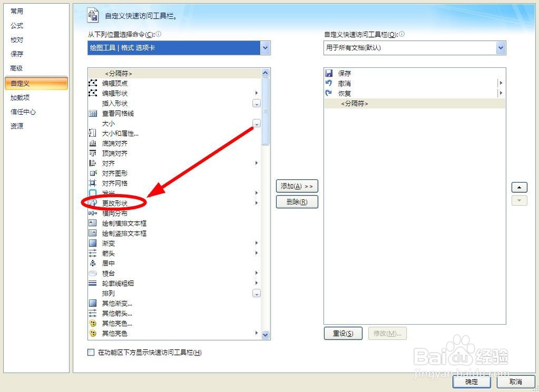Click the move-up arrow beside right list
The height and width of the screenshot is (392, 539).
pyautogui.click(x=519, y=187)
